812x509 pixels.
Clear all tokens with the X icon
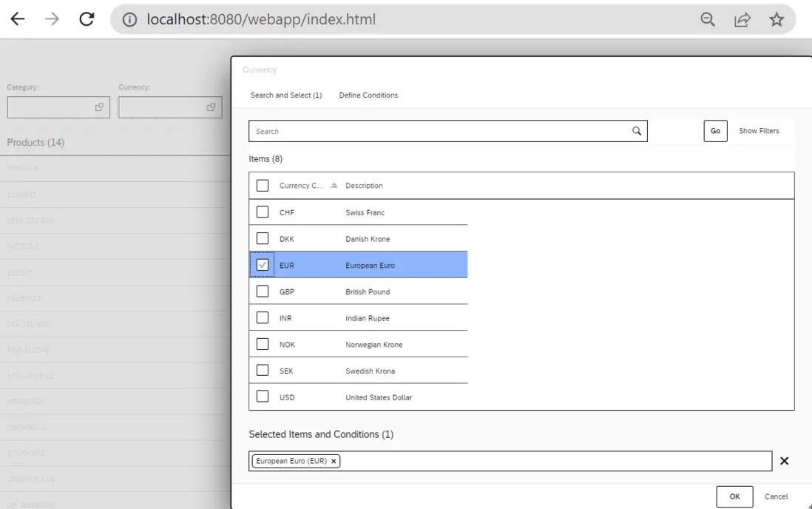784,461
